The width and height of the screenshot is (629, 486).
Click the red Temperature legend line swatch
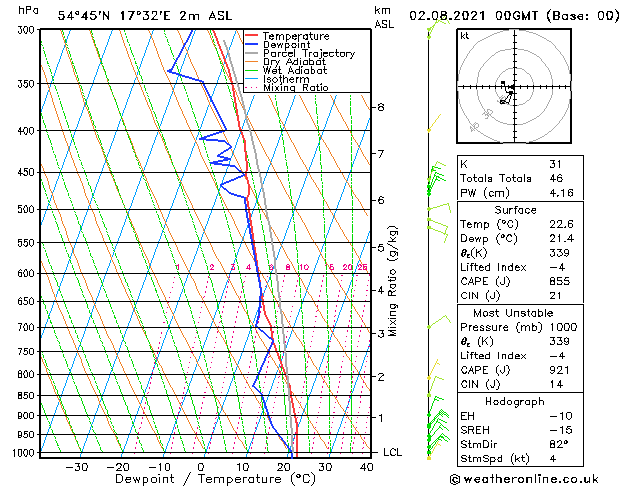(252, 36)
